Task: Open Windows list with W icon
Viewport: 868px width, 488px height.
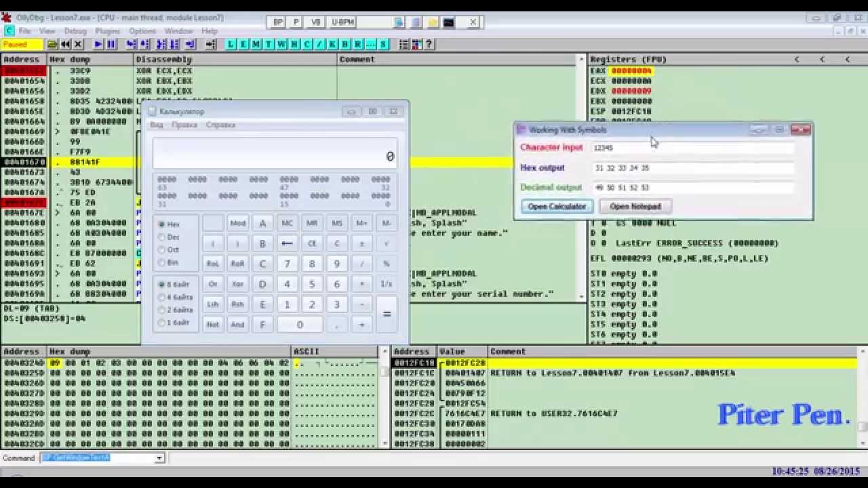Action: 282,44
